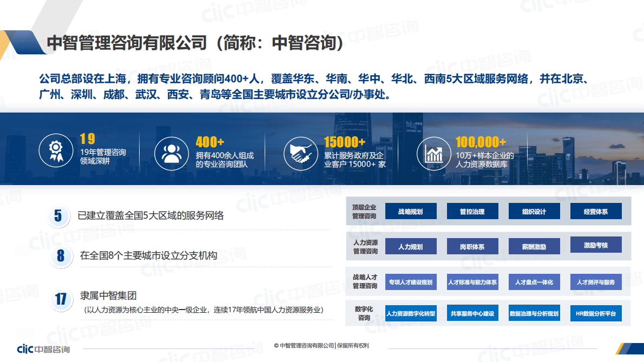
Task: Click the bar chart icon near "100,000+"
Action: pyautogui.click(x=433, y=153)
